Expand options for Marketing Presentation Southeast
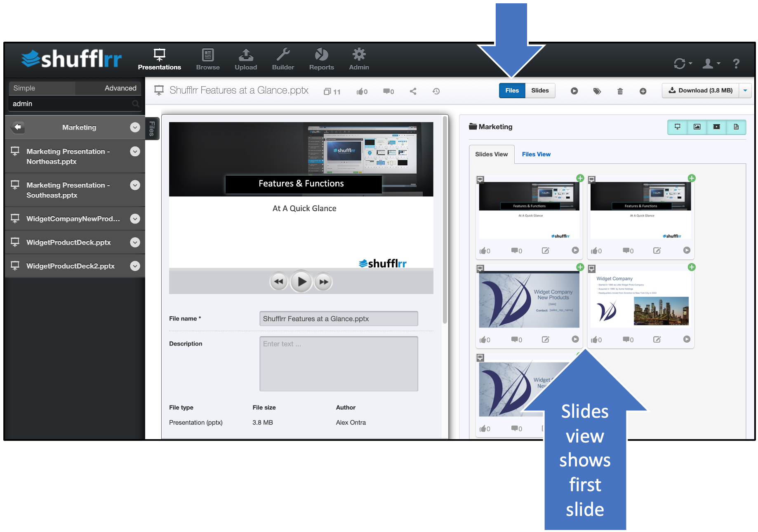This screenshot has width=758, height=532. (135, 185)
